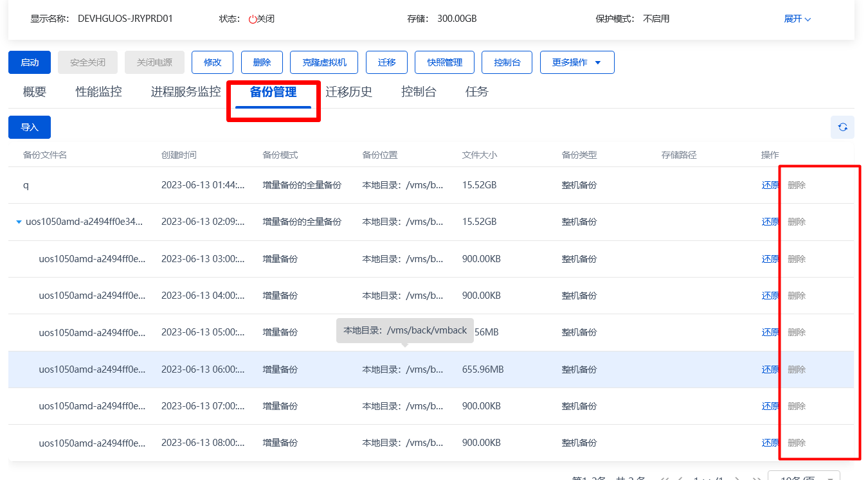Click the 15.52GB size in row q
The width and height of the screenshot is (868, 480).
(x=480, y=185)
